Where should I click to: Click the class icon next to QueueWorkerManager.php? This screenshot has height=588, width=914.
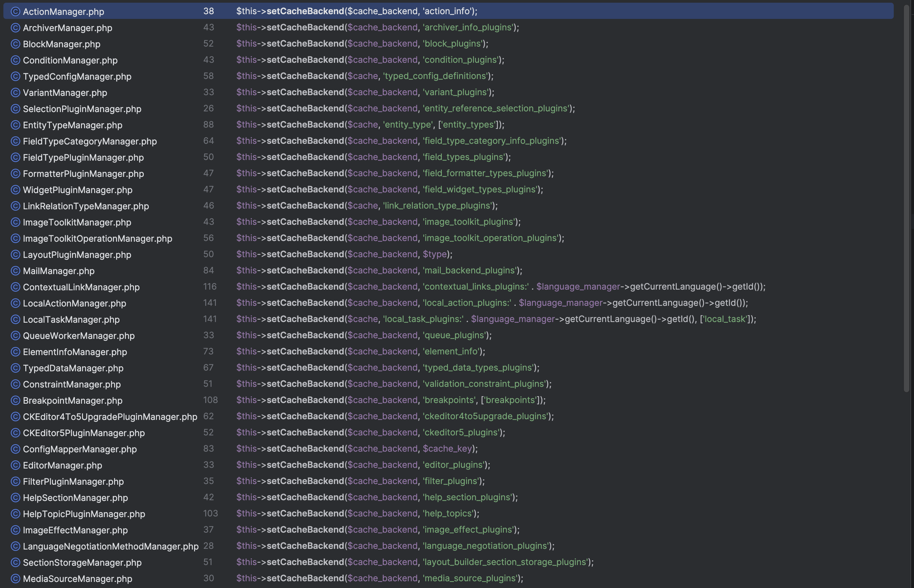tap(15, 336)
